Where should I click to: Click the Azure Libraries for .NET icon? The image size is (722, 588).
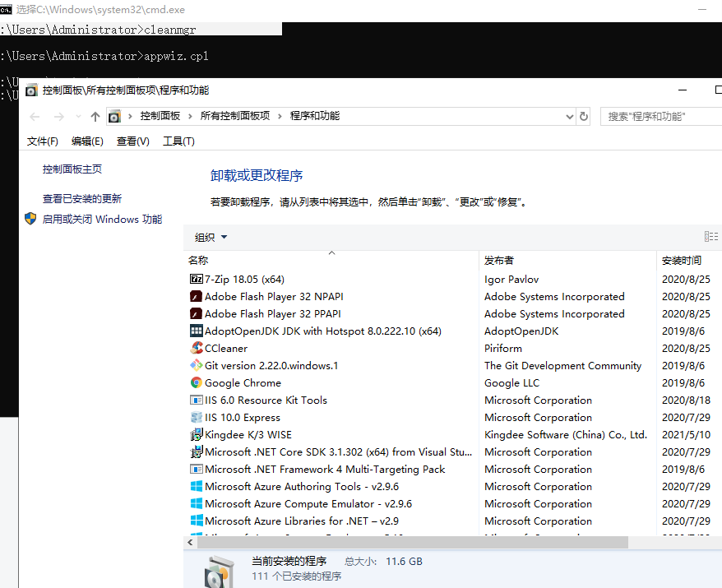(197, 521)
